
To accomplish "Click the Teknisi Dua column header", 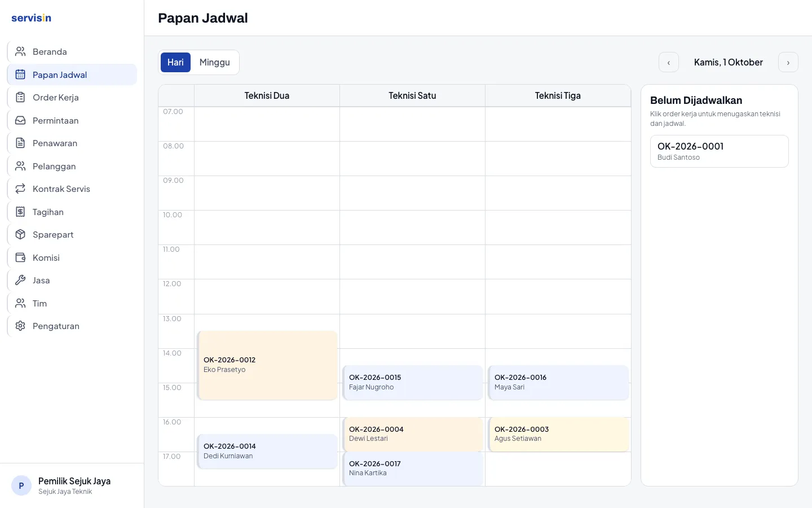I will [267, 95].
